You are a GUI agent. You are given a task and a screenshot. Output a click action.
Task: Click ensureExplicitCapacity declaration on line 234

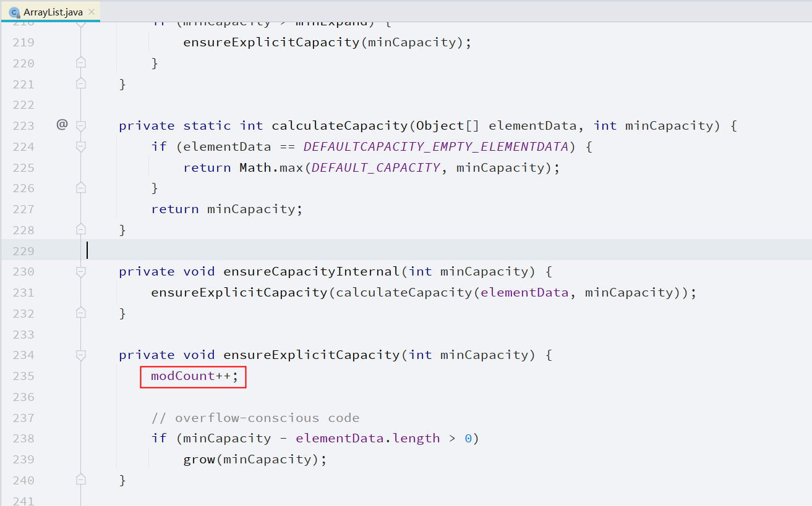[x=312, y=355]
